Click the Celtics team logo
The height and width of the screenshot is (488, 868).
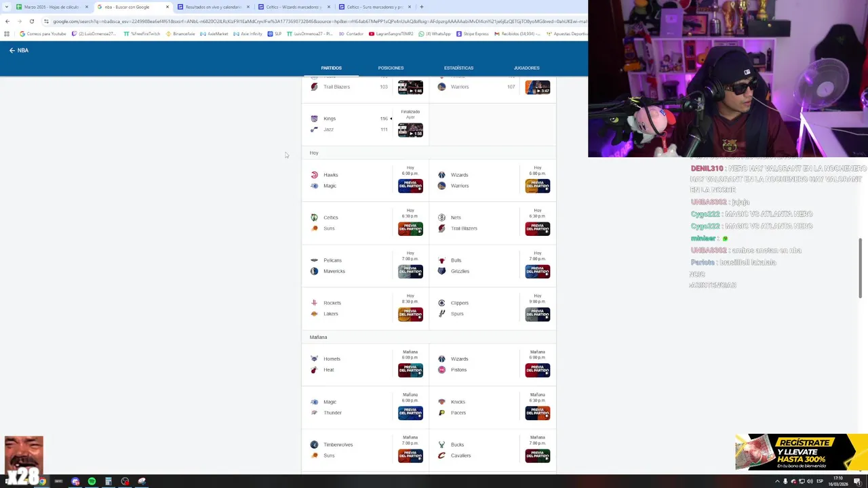tap(314, 218)
